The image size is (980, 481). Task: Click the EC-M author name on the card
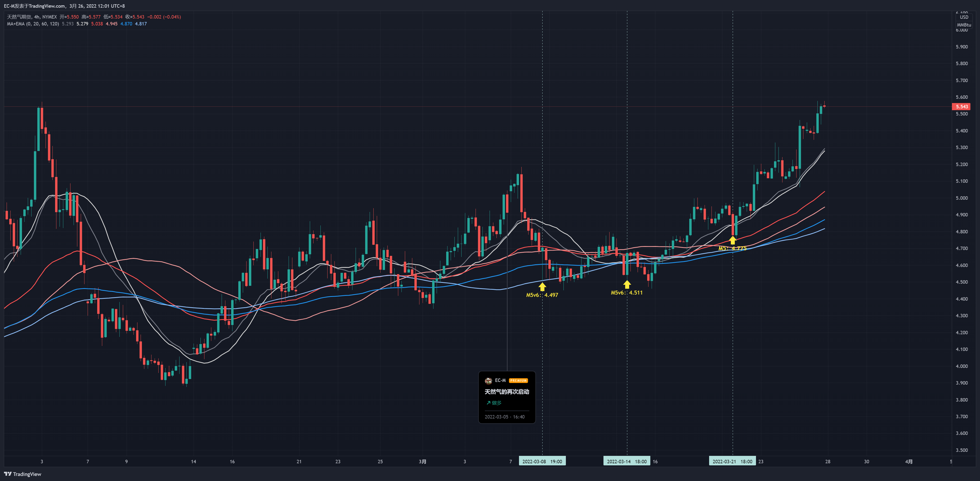(x=500, y=381)
